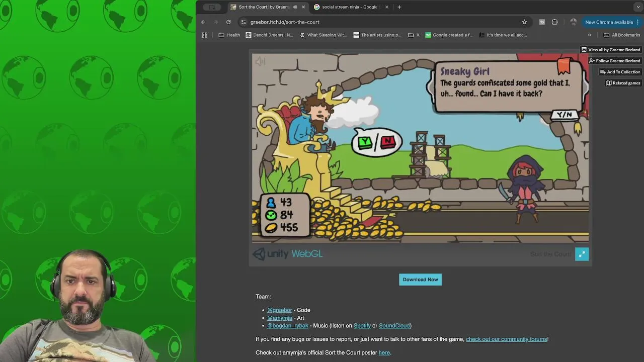Open the Extensions puzzle icon

coord(554,22)
